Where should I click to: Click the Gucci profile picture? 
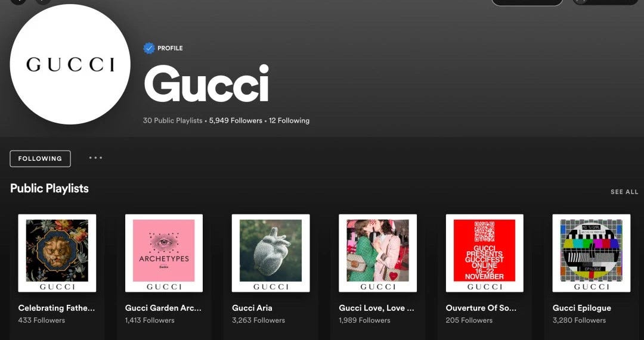[70, 64]
